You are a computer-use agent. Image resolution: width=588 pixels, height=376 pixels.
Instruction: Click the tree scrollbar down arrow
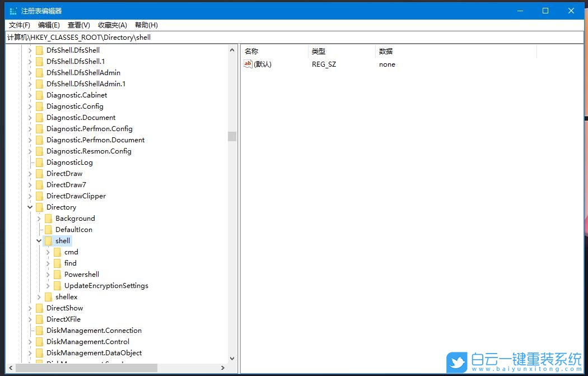(x=231, y=358)
